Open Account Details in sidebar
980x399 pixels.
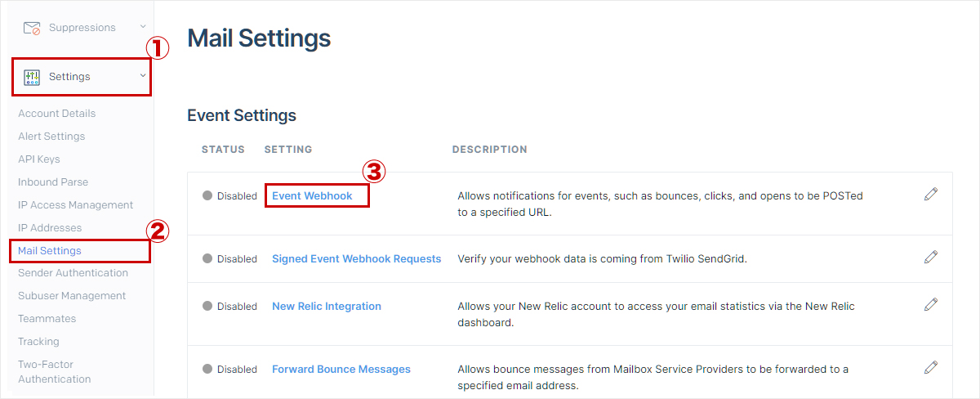(x=57, y=114)
